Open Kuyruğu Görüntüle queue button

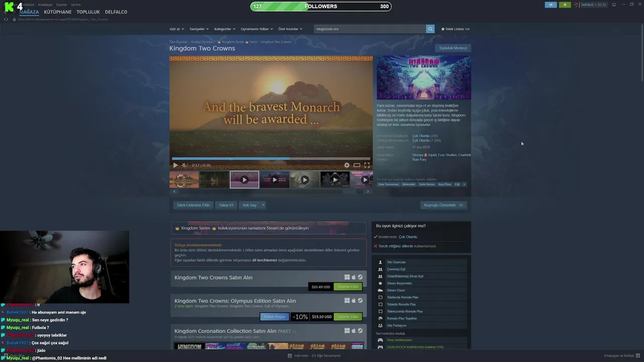tap(443, 205)
